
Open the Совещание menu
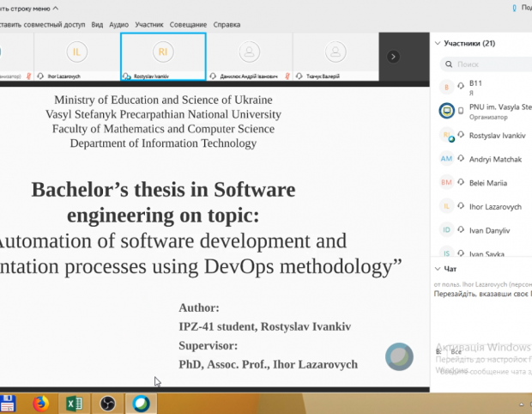tap(188, 25)
